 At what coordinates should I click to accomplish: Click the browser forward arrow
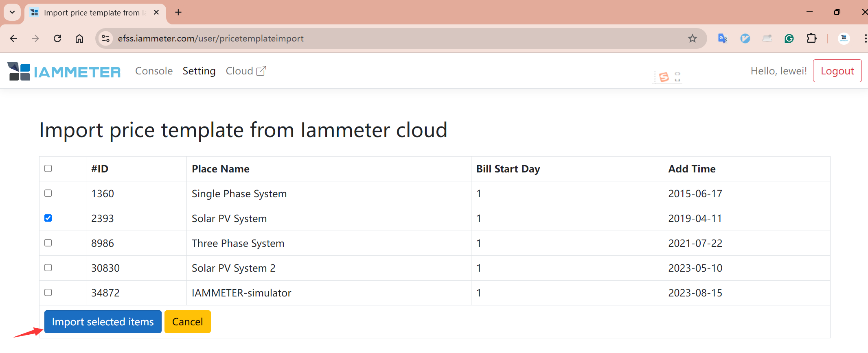pyautogui.click(x=35, y=38)
